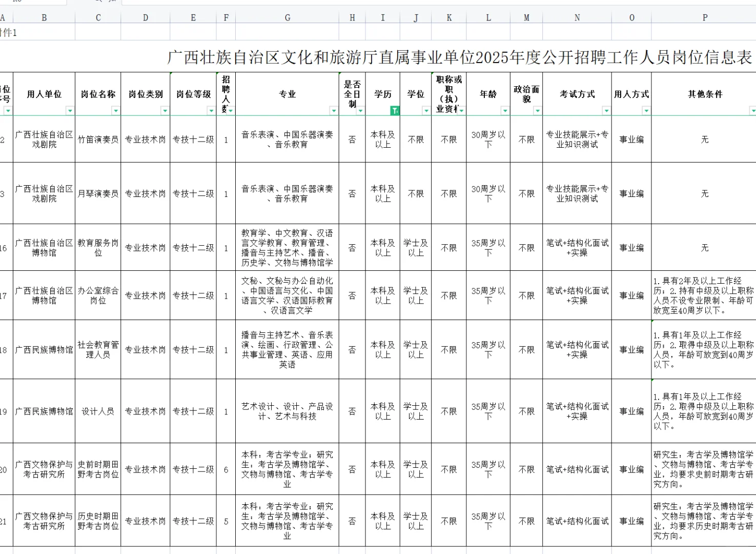This screenshot has width=756, height=554.
Task: Select the 月琴演奏员 cell
Action: [x=98, y=193]
